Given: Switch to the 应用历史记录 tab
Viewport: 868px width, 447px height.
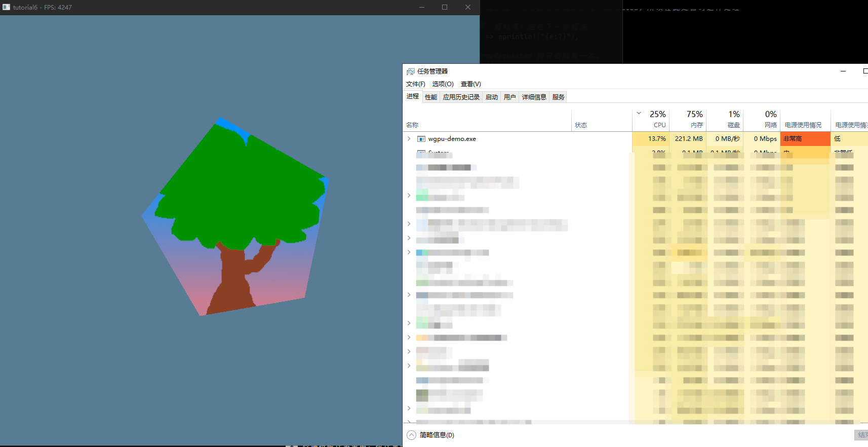Looking at the screenshot, I should pos(461,97).
